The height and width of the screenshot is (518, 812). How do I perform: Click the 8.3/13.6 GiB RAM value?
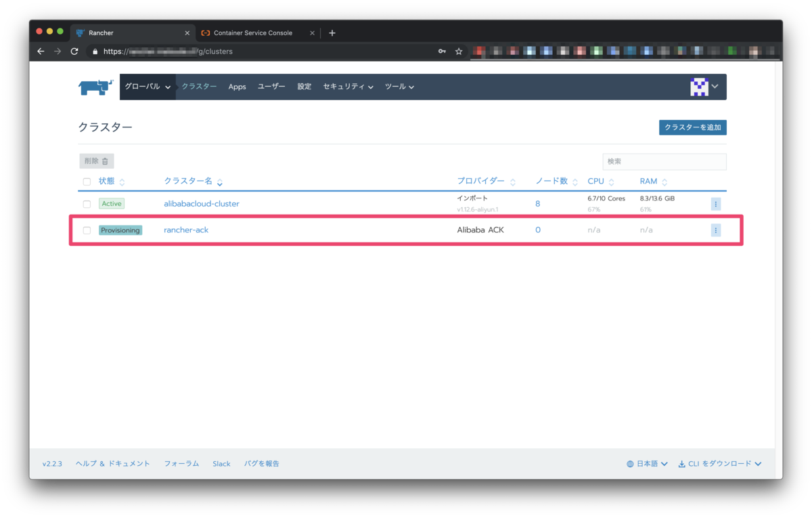click(x=657, y=198)
